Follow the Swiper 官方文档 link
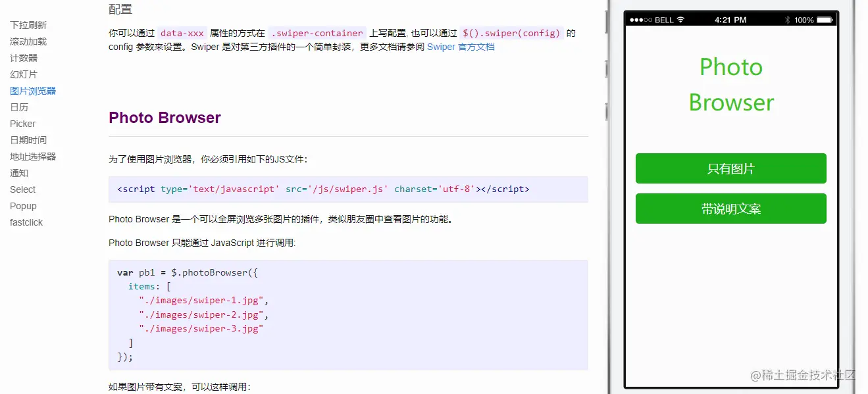 point(461,47)
